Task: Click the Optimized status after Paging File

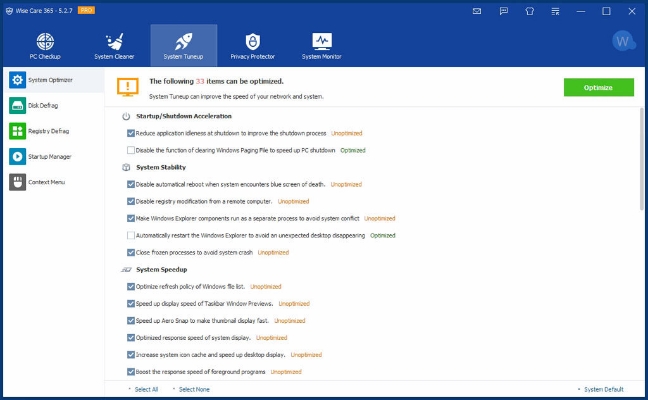Action: [353, 150]
